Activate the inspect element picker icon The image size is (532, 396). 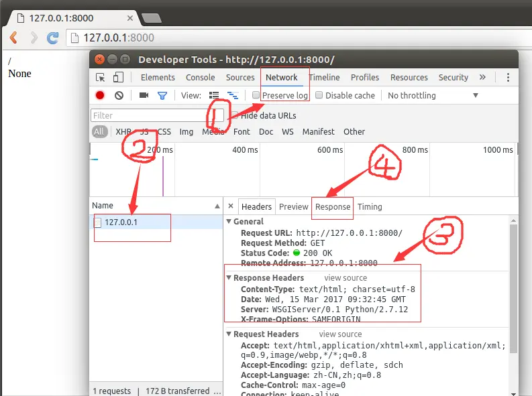click(101, 78)
